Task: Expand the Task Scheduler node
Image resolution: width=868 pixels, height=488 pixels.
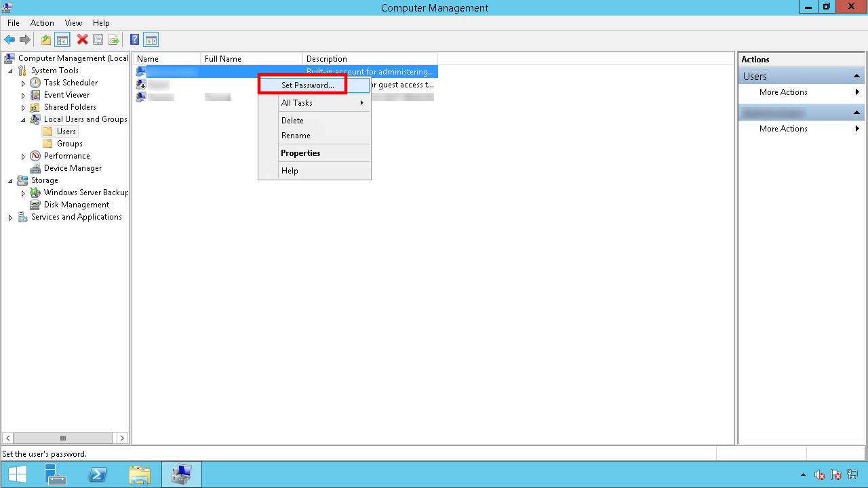Action: [x=23, y=83]
